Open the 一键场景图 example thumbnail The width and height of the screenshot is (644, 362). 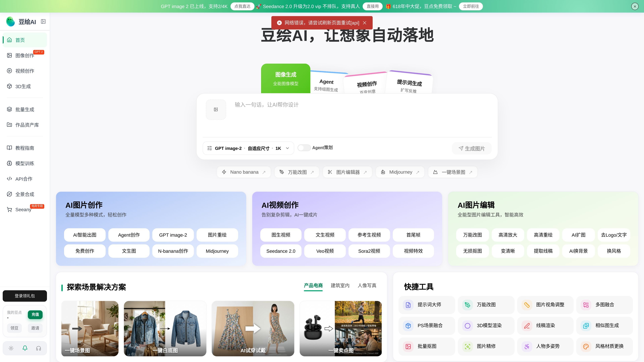coord(90,328)
